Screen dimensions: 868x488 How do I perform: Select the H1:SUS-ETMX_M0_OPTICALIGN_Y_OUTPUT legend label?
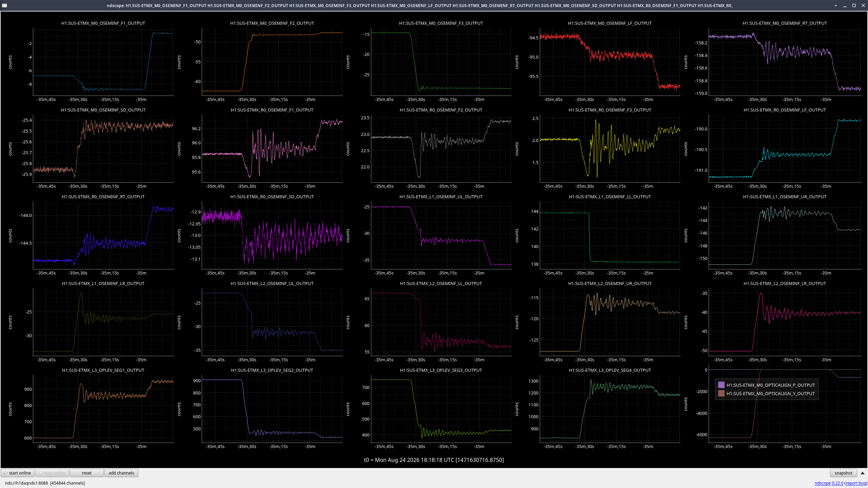(x=770, y=393)
